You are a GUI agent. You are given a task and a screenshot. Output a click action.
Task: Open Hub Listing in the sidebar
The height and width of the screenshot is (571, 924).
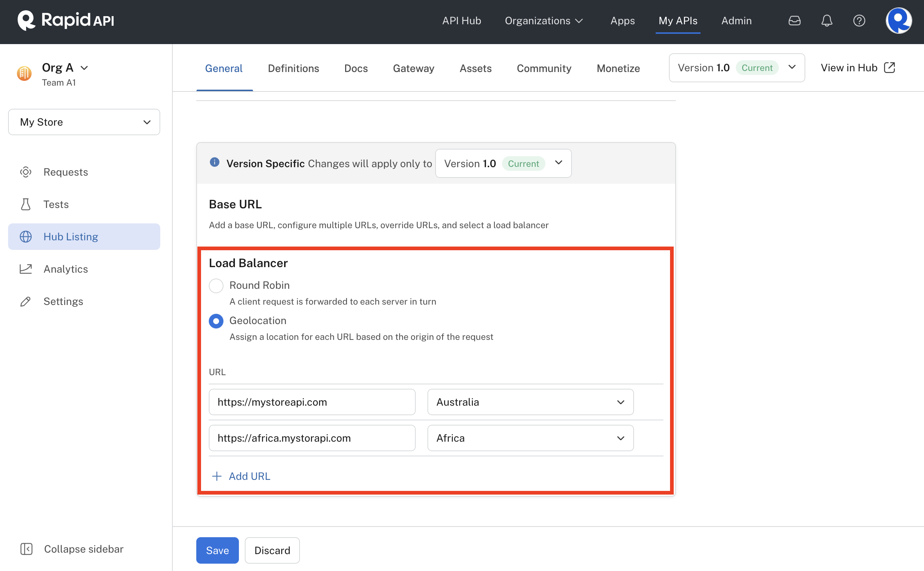coord(84,237)
